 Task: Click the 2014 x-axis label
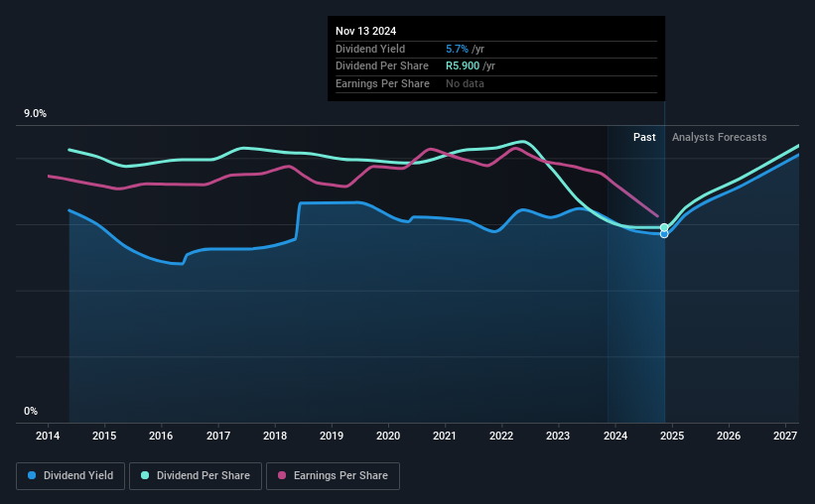coord(48,436)
